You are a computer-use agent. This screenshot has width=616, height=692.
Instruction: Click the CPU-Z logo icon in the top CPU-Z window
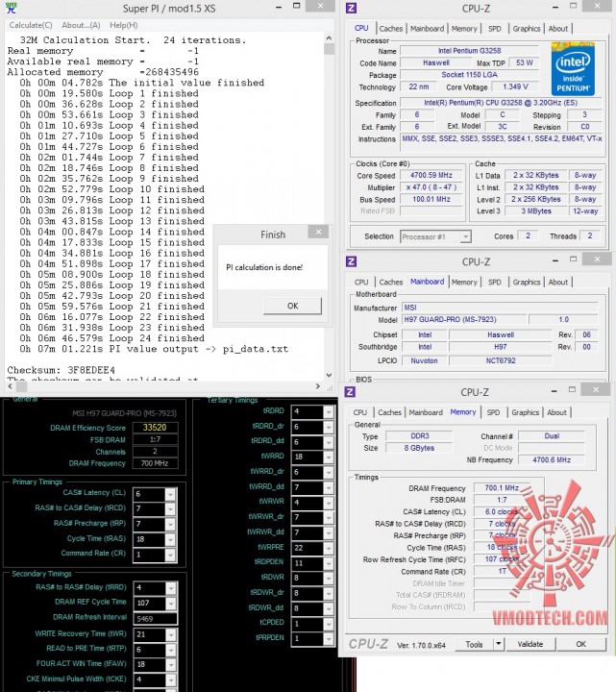click(351, 8)
